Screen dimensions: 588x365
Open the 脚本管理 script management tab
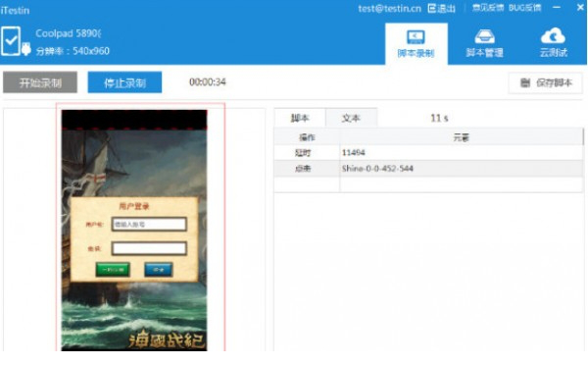click(484, 44)
